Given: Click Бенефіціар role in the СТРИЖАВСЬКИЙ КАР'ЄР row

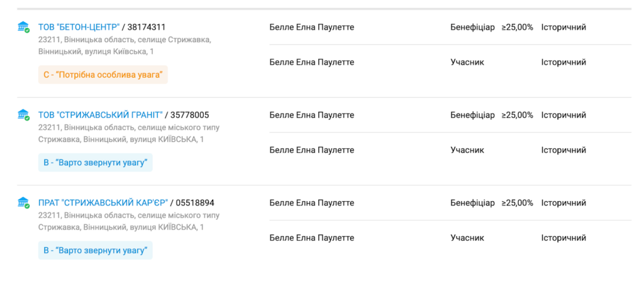Looking at the screenshot, I should 472,203.
